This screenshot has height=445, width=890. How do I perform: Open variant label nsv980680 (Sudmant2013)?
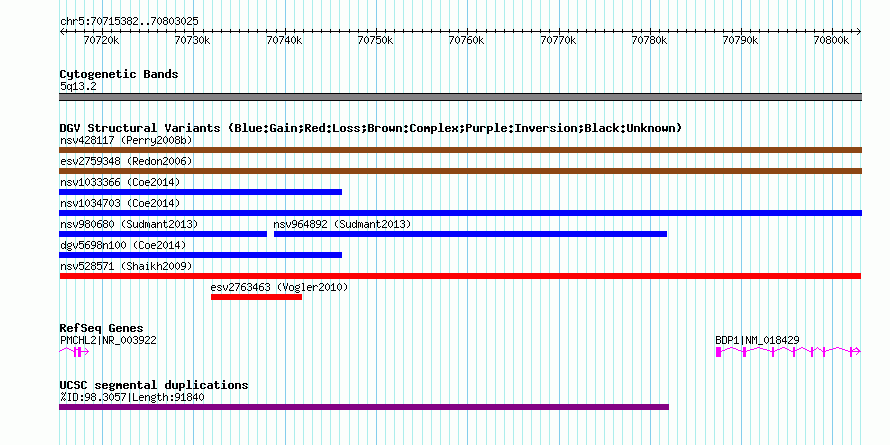coord(129,224)
